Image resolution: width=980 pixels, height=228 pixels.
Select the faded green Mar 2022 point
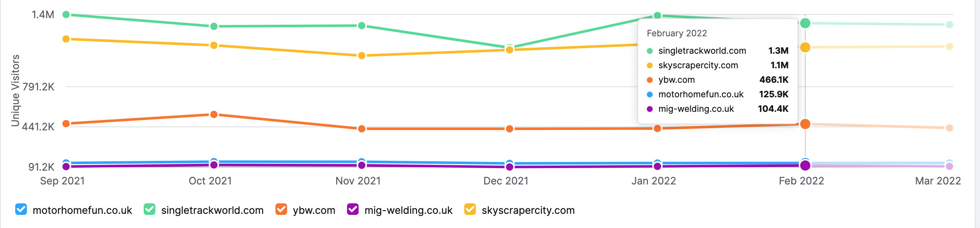950,25
